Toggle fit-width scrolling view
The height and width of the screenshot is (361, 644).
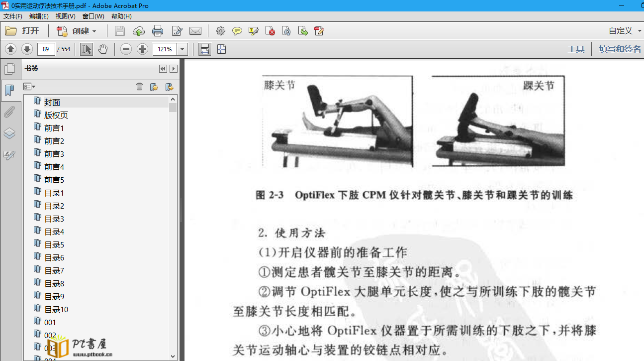205,49
